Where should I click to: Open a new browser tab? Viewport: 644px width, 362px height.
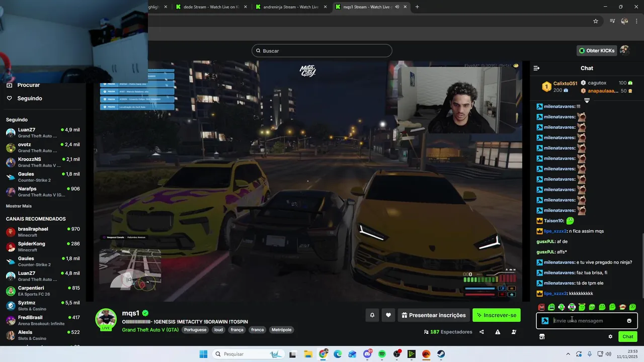pos(417,7)
